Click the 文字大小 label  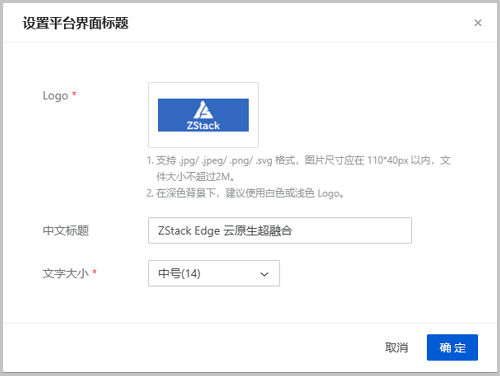[x=66, y=273]
